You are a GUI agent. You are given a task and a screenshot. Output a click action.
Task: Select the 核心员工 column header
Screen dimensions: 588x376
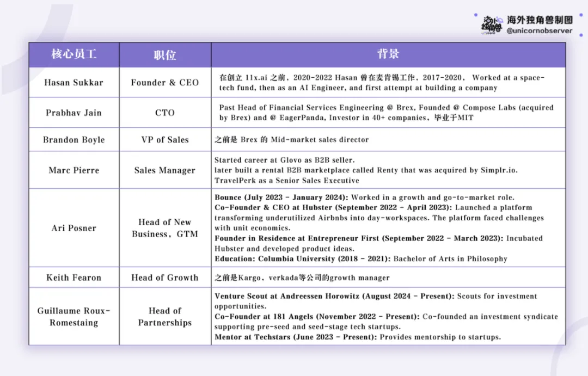click(74, 54)
